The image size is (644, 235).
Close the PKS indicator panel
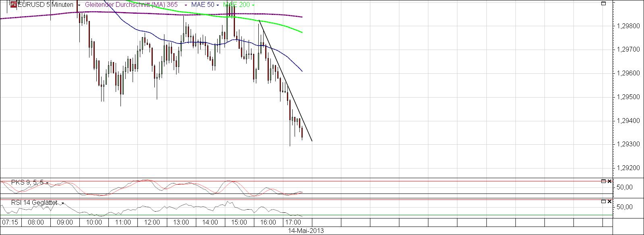click(x=609, y=181)
